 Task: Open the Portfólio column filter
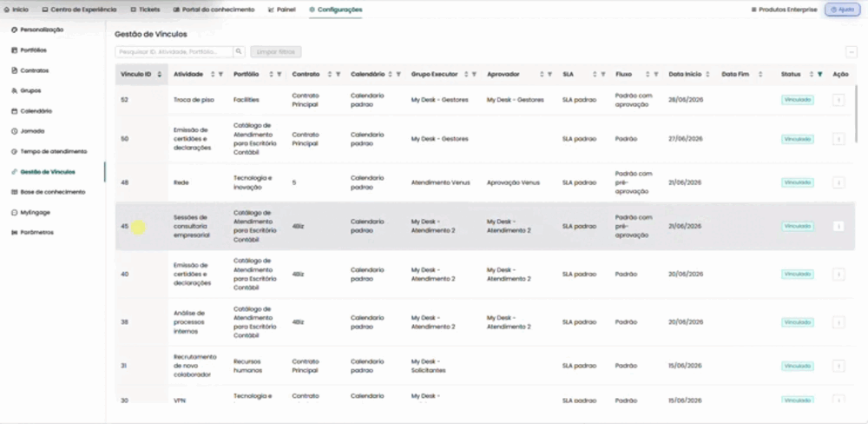pyautogui.click(x=279, y=74)
